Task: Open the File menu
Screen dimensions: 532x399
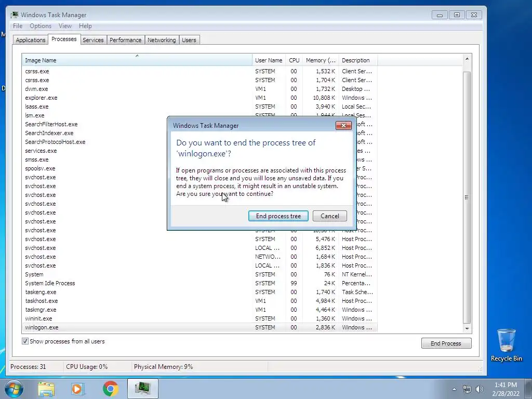Action: click(x=18, y=26)
